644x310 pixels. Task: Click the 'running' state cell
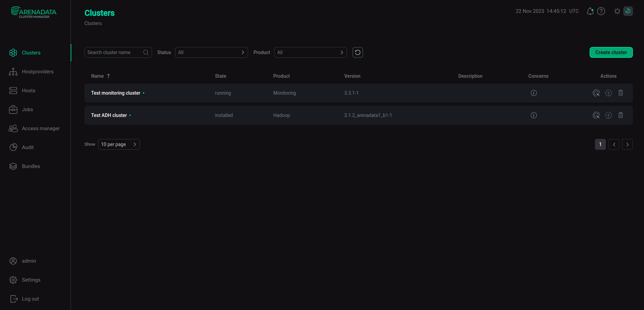click(223, 93)
